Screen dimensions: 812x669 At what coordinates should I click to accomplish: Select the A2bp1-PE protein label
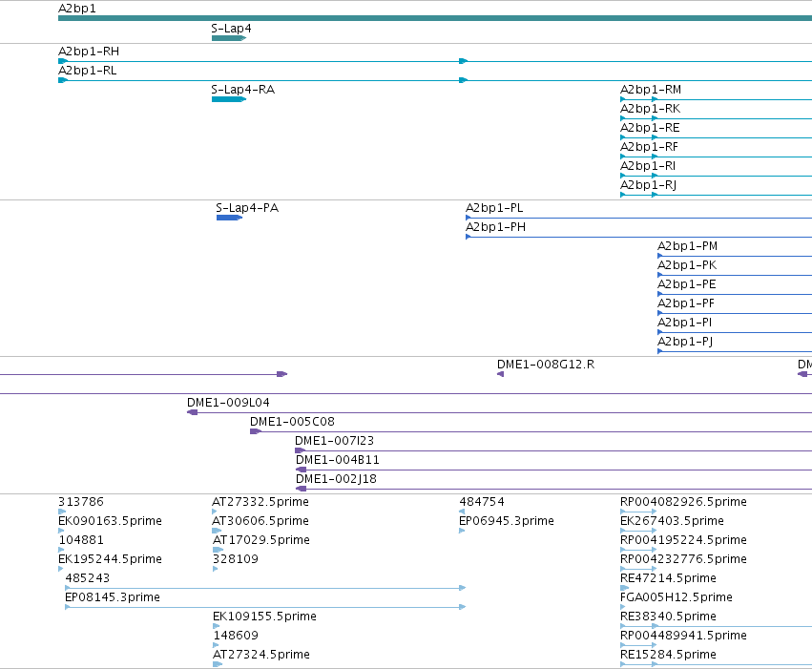pos(687,284)
